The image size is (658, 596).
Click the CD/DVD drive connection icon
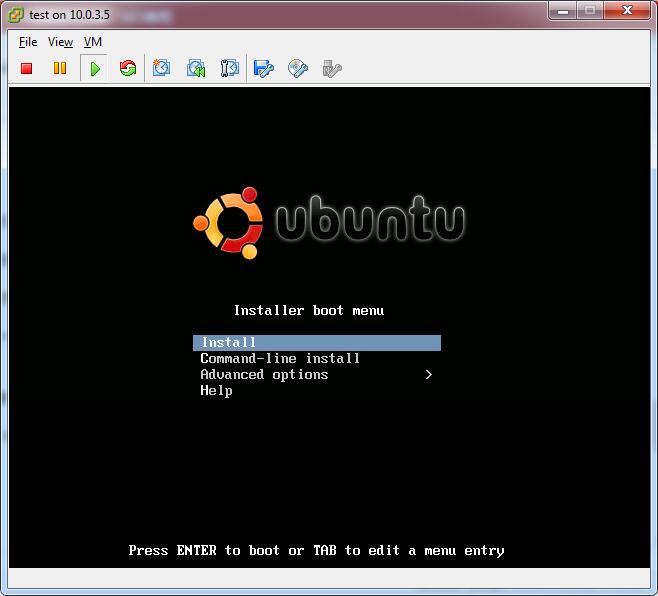(297, 68)
